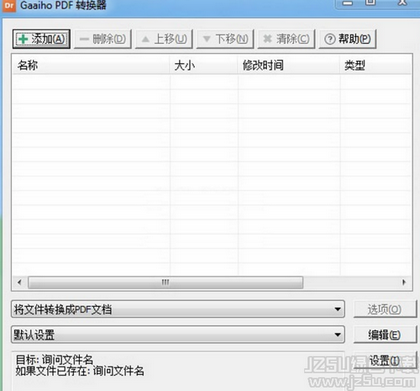The width and height of the screenshot is (420, 391).
Task: Click the 清除(C) clear list button
Action: (x=286, y=39)
